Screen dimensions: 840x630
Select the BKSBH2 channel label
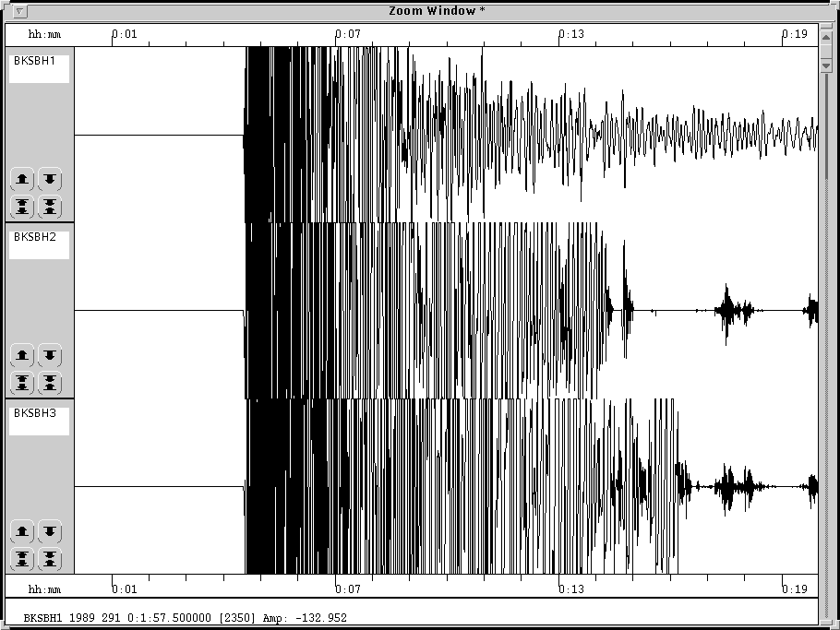39,244
